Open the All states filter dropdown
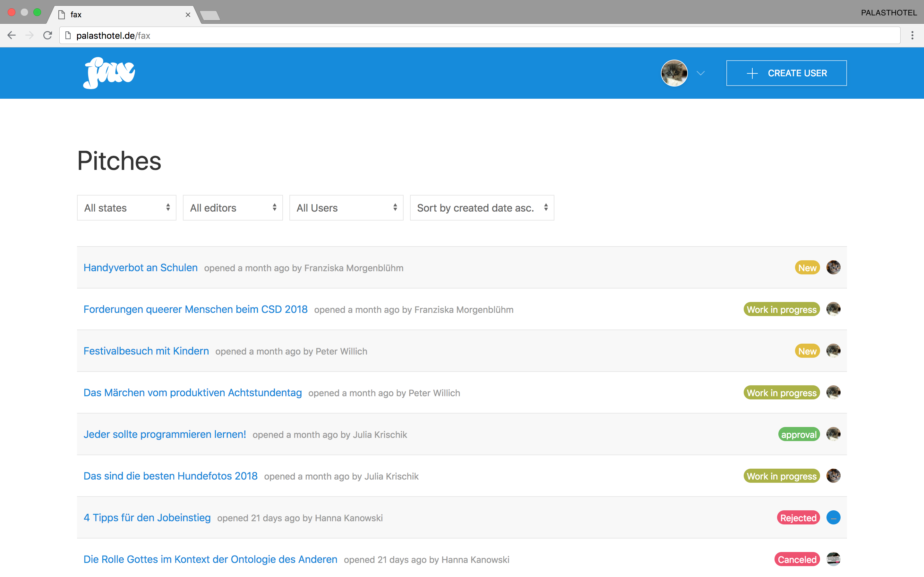Image resolution: width=924 pixels, height=577 pixels. pos(126,208)
